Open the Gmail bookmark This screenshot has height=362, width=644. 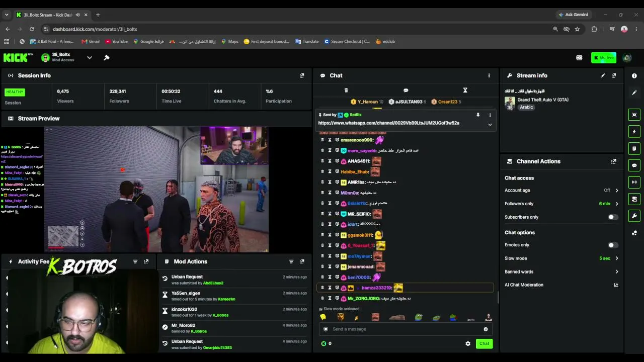click(x=91, y=42)
